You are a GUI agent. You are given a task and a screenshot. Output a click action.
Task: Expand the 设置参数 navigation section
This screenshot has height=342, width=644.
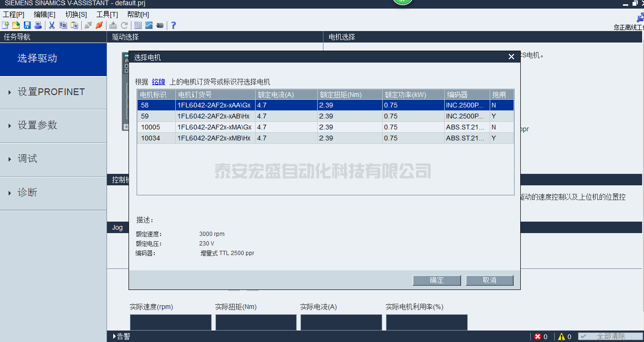point(37,126)
